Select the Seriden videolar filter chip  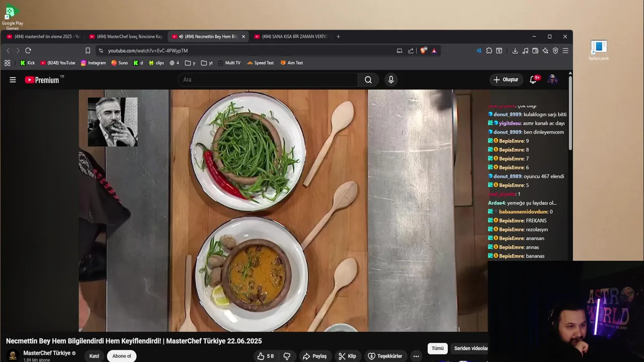tap(470, 348)
